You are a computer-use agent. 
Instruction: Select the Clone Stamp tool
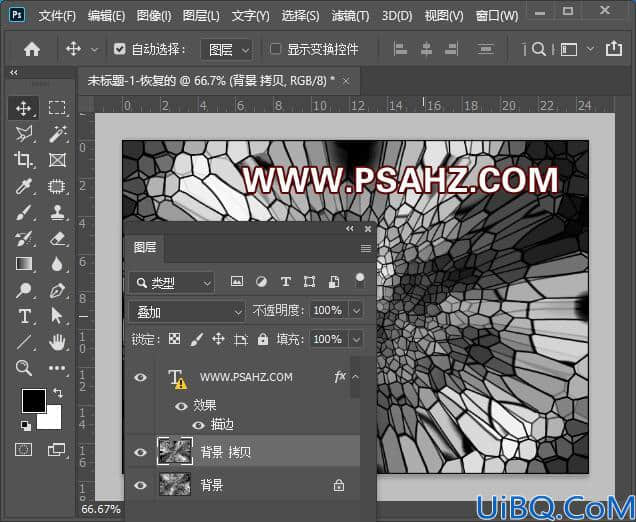point(57,212)
